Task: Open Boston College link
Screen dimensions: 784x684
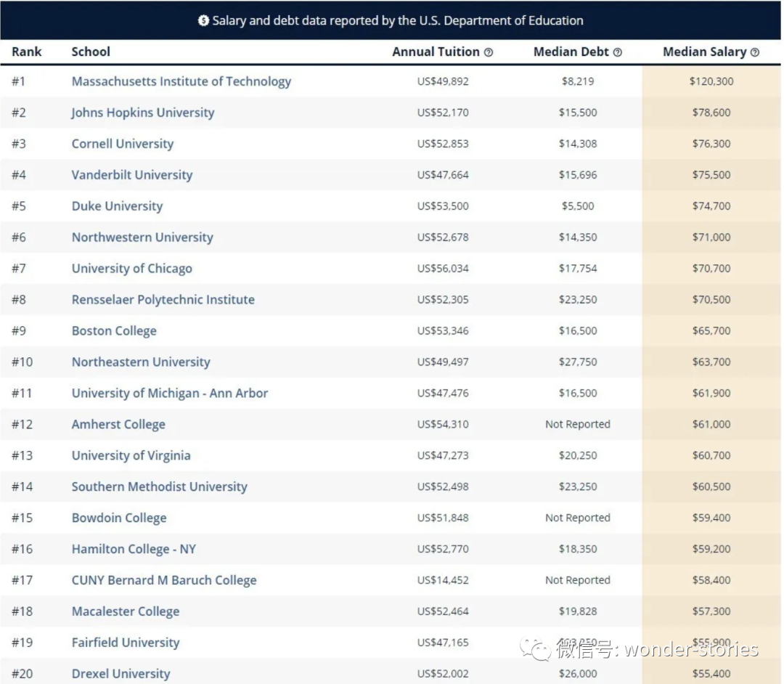Action: coord(114,330)
